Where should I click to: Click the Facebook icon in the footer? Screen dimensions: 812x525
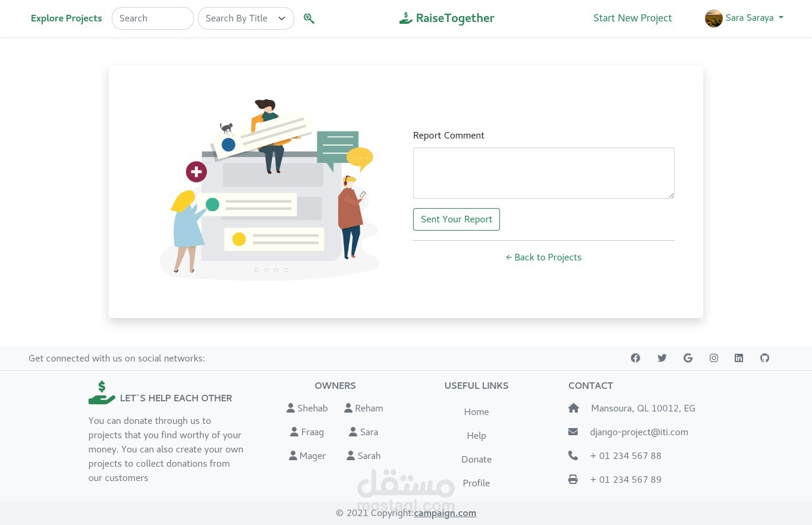(x=635, y=358)
